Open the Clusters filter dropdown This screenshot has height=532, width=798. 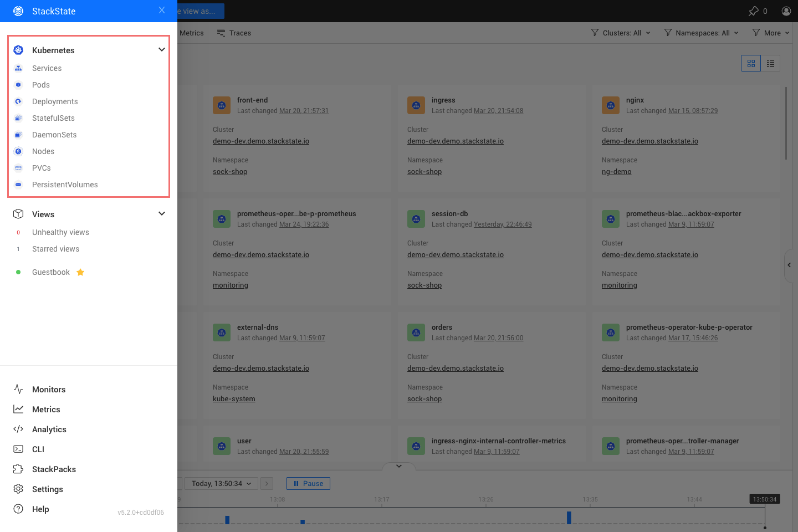click(x=621, y=33)
